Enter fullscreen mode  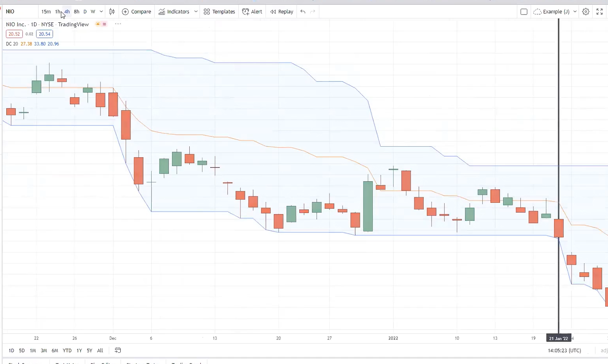click(x=600, y=12)
